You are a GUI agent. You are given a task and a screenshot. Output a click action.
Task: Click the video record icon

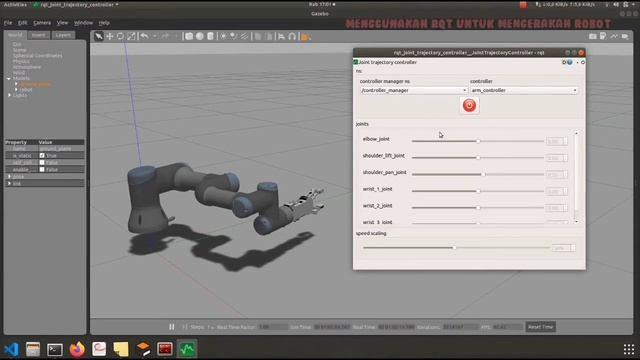click(625, 36)
